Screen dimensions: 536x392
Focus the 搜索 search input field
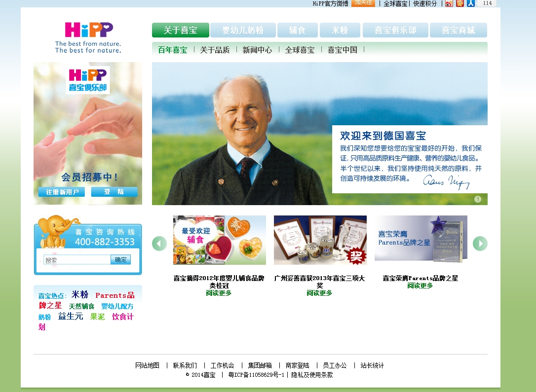coord(77,260)
